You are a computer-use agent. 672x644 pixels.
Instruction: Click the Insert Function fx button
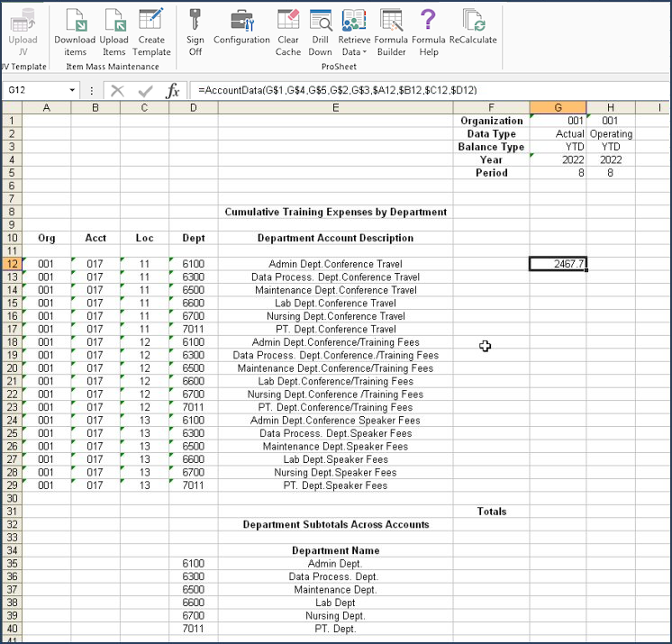tap(172, 91)
